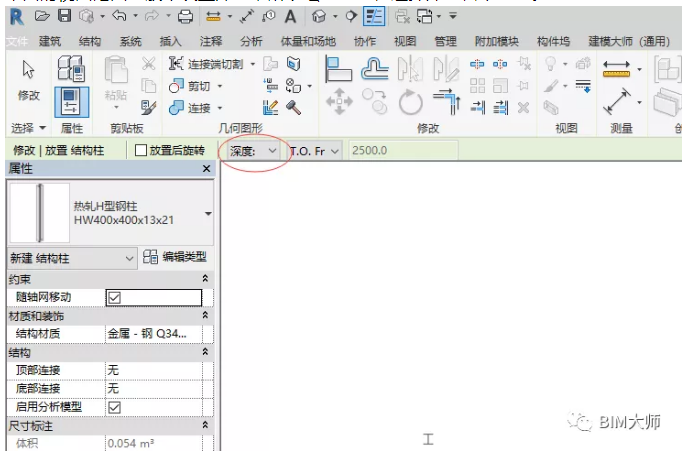Toggle the 放置后旋转 checkbox

(141, 150)
